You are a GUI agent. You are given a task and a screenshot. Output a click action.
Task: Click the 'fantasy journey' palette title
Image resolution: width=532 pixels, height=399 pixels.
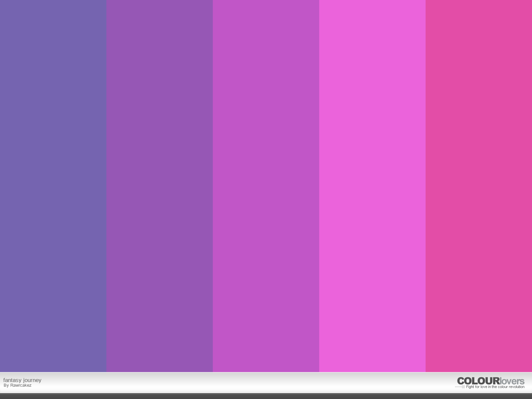(22, 380)
